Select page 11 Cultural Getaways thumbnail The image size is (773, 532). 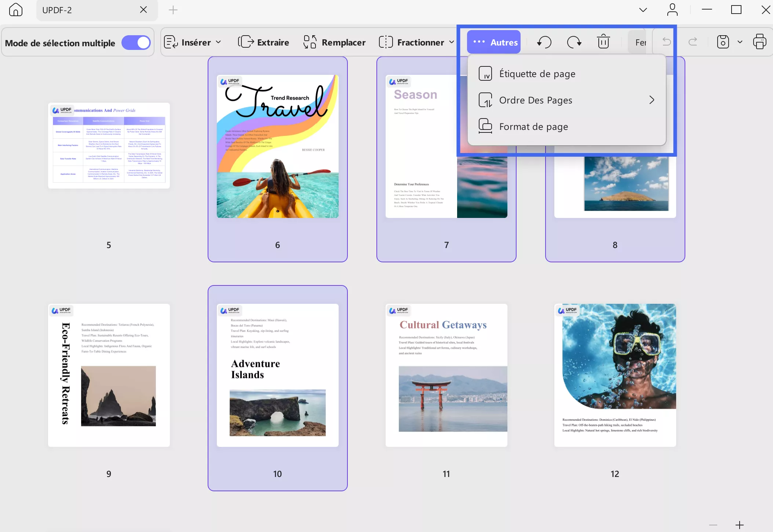[446, 375]
